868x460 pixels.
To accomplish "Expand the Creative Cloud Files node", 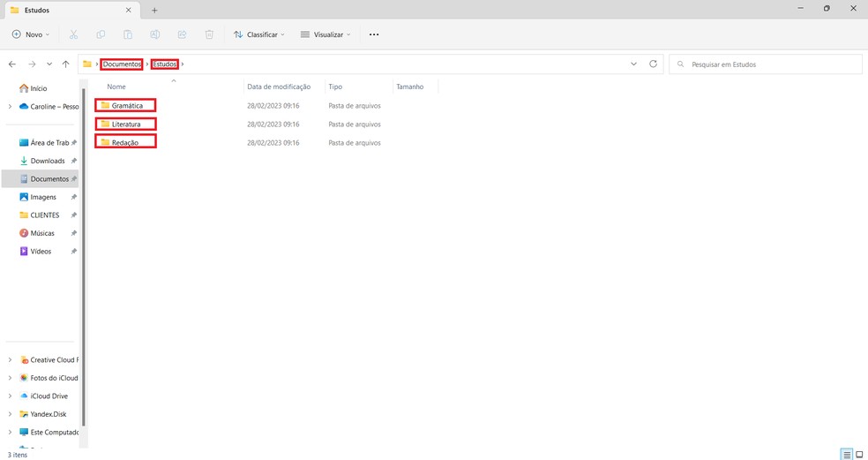I will tap(10, 359).
